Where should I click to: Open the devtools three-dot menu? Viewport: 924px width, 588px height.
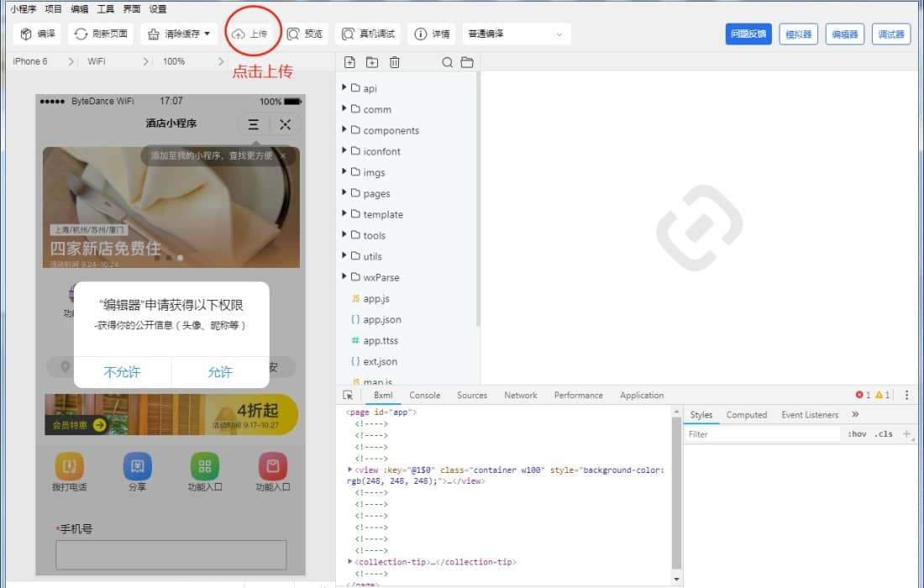(907, 395)
